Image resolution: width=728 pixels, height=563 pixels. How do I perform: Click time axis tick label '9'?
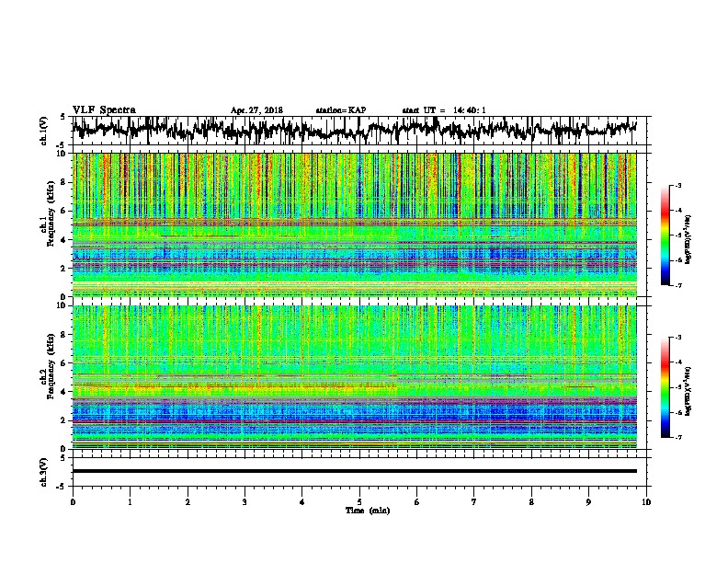(588, 502)
